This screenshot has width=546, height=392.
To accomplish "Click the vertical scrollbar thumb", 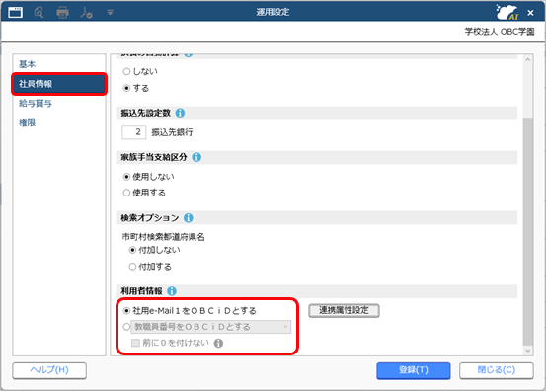I will [528, 231].
